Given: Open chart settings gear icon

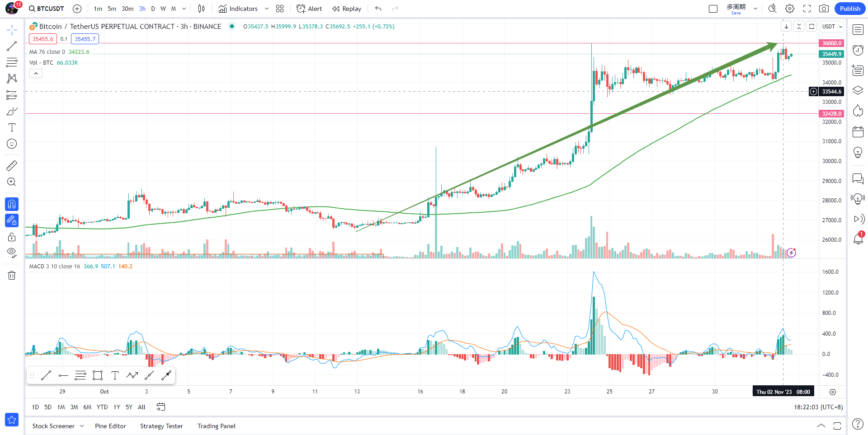Looking at the screenshot, I should click(790, 9).
